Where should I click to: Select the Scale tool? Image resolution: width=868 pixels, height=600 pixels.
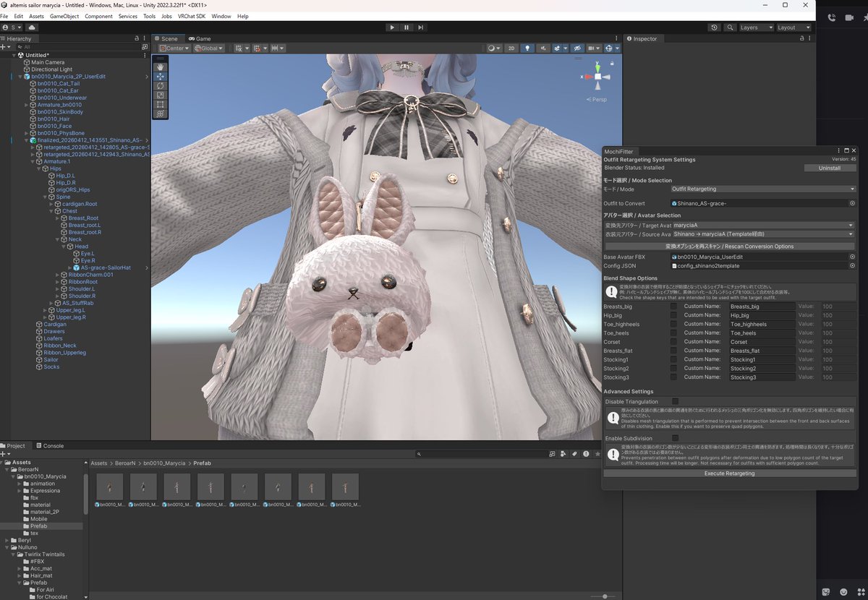[160, 95]
